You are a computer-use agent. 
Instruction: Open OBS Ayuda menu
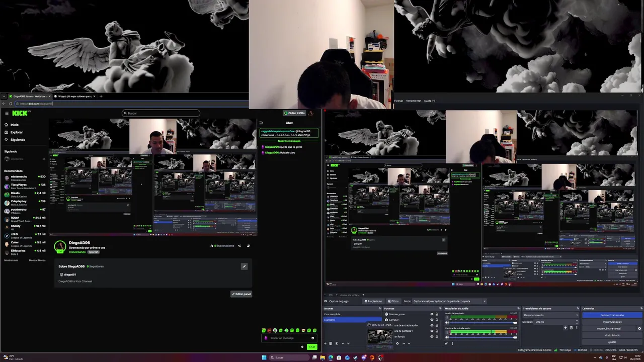pyautogui.click(x=430, y=101)
